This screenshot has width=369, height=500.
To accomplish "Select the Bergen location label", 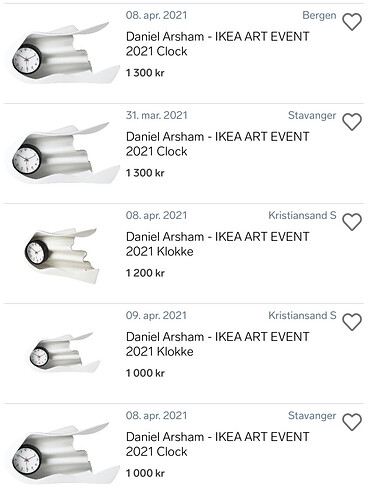I will pyautogui.click(x=319, y=15).
